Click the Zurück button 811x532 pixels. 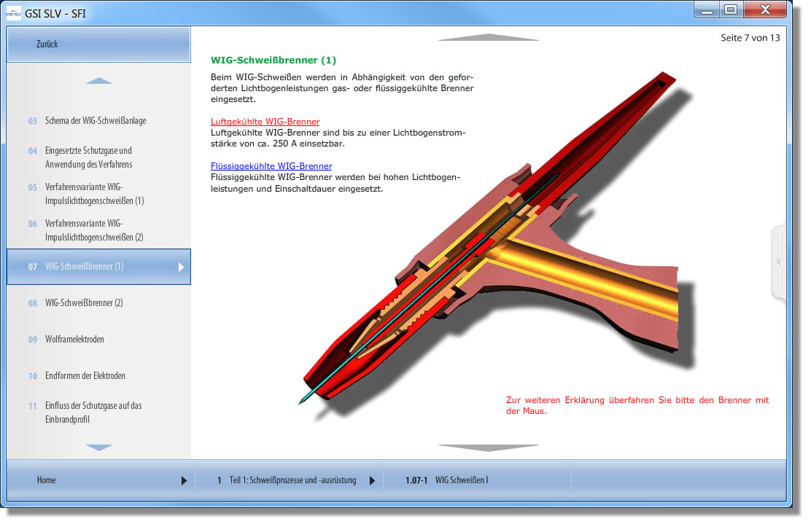pos(98,44)
